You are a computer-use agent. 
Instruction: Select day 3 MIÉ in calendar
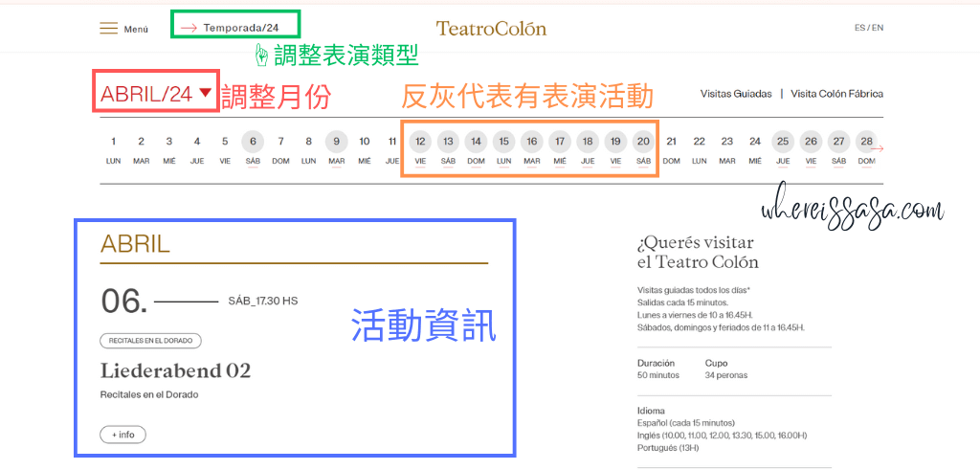click(168, 150)
